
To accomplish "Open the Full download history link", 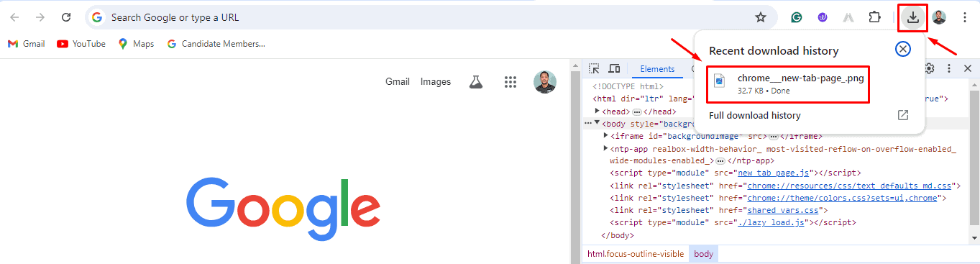I will [754, 115].
